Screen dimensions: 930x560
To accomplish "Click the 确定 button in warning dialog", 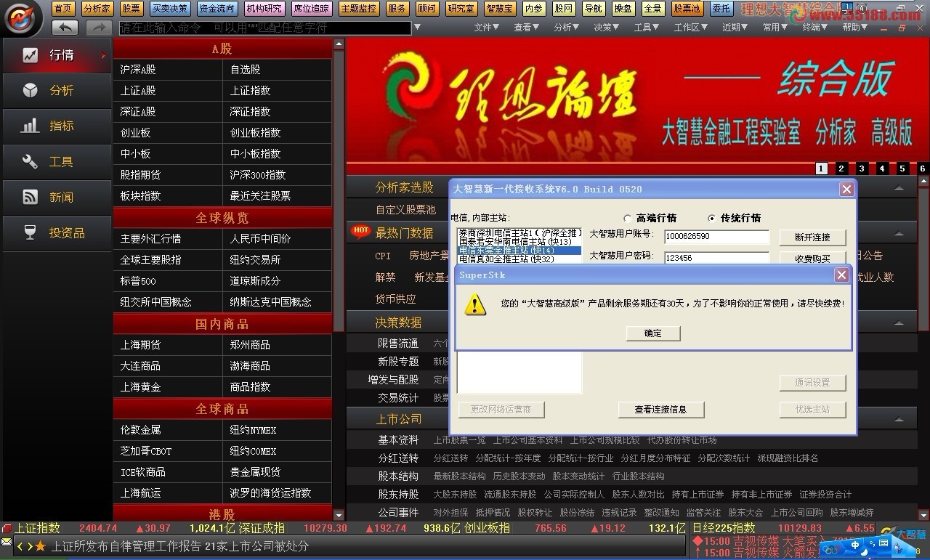I will pyautogui.click(x=653, y=333).
